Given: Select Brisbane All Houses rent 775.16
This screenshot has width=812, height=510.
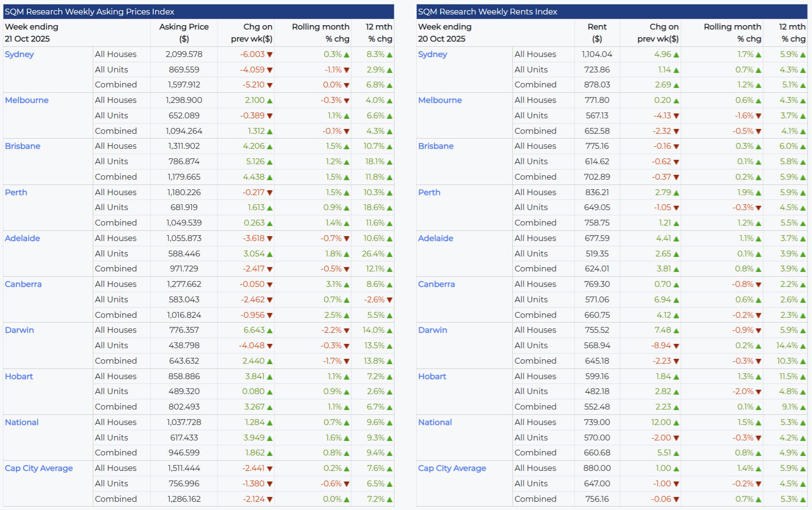Looking at the screenshot, I should [x=597, y=146].
